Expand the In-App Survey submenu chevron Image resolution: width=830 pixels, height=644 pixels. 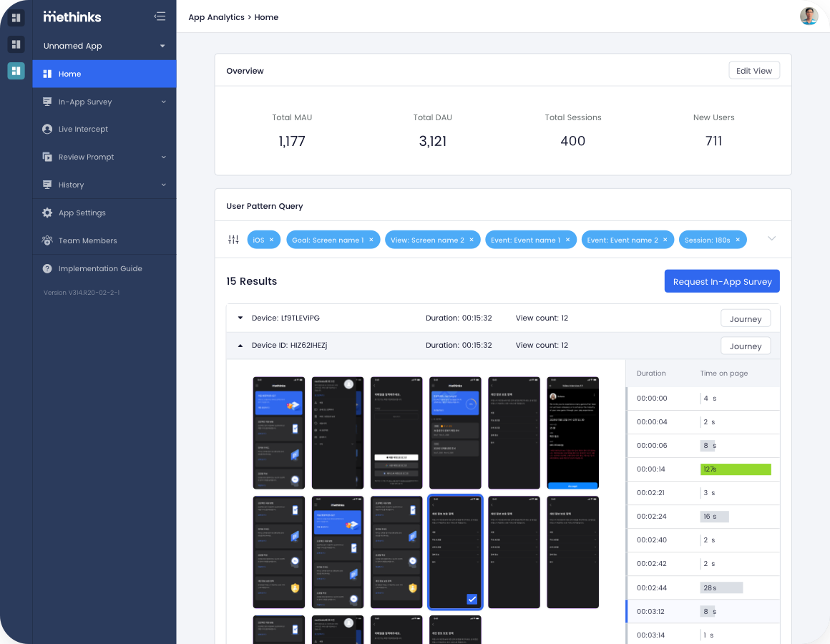click(164, 102)
